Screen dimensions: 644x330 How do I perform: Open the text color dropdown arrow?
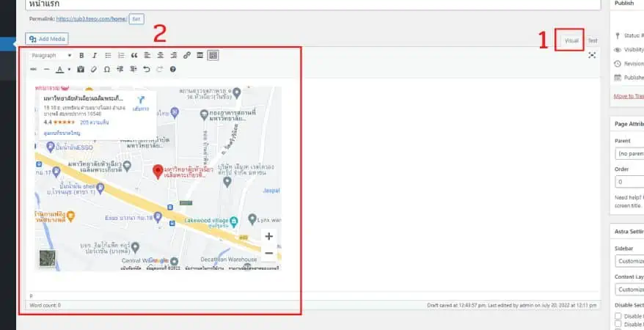(x=69, y=70)
